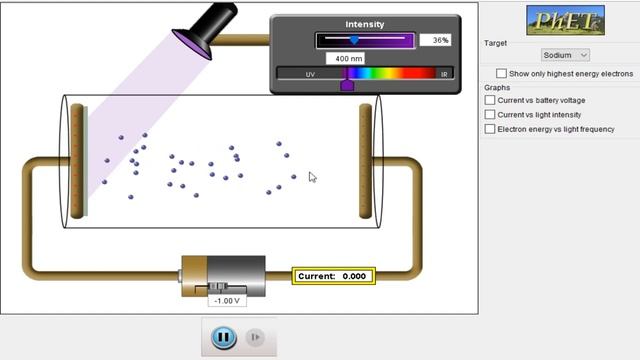Enable Show only highest energy electrons
This screenshot has height=360, width=640.
click(501, 73)
